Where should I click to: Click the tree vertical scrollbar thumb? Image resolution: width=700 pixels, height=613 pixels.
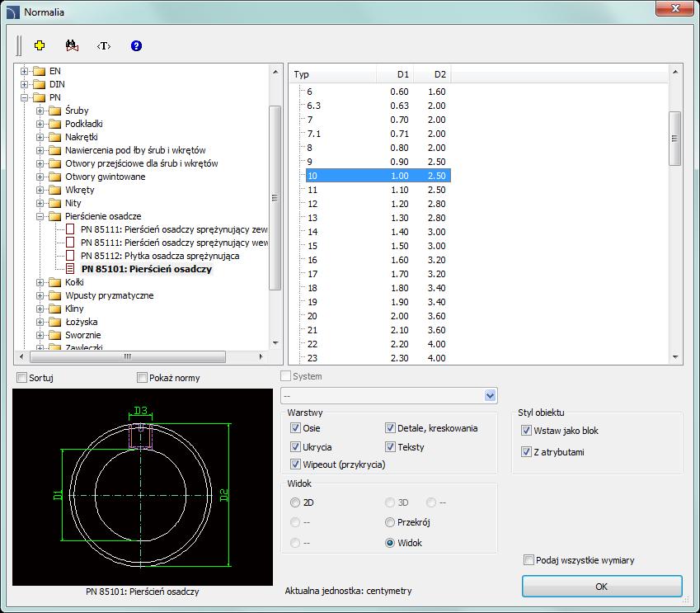coord(275,198)
